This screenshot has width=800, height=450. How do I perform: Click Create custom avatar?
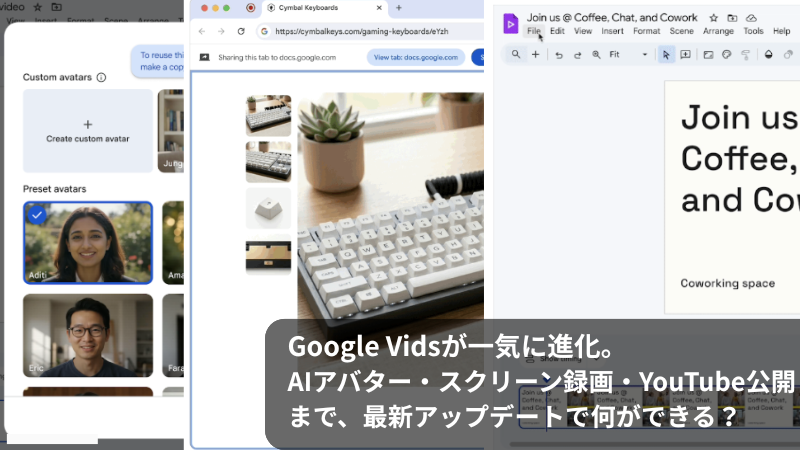88,131
